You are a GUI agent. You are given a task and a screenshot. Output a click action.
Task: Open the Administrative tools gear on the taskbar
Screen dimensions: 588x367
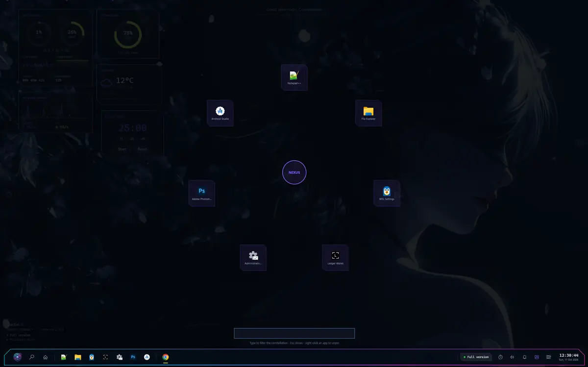click(x=119, y=357)
